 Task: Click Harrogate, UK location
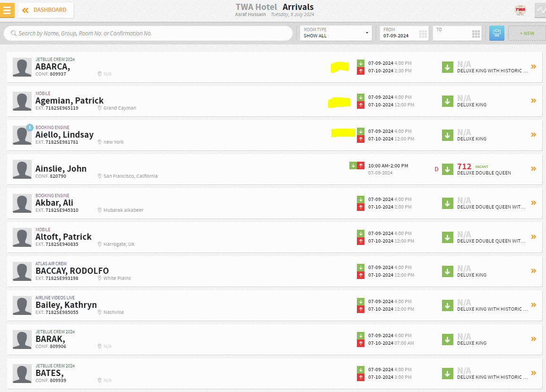point(119,244)
